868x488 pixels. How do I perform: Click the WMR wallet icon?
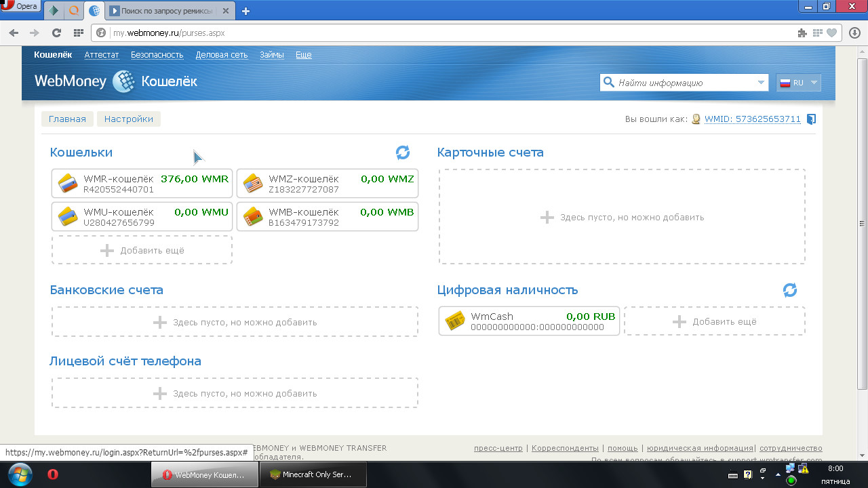[68, 184]
